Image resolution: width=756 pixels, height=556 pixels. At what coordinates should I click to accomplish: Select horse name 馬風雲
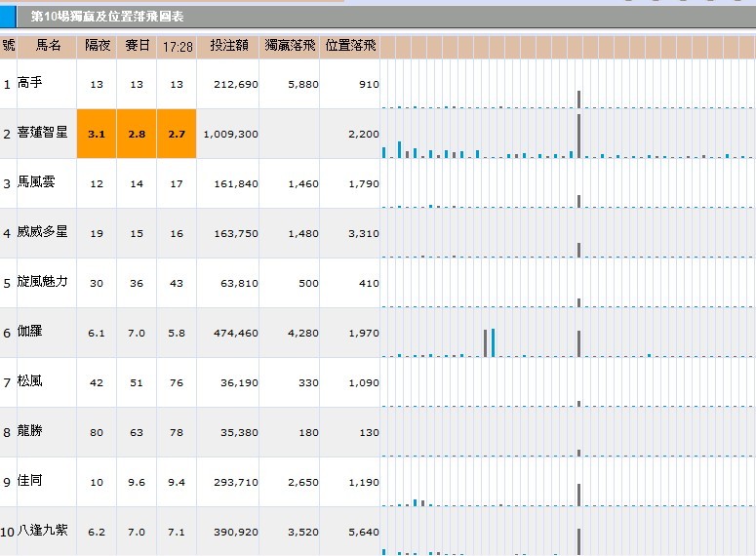pyautogui.click(x=36, y=181)
